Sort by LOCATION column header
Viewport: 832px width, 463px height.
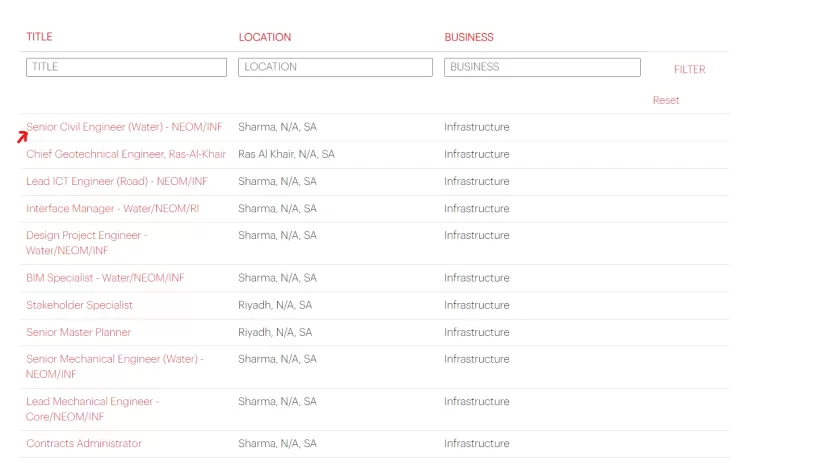click(x=265, y=37)
